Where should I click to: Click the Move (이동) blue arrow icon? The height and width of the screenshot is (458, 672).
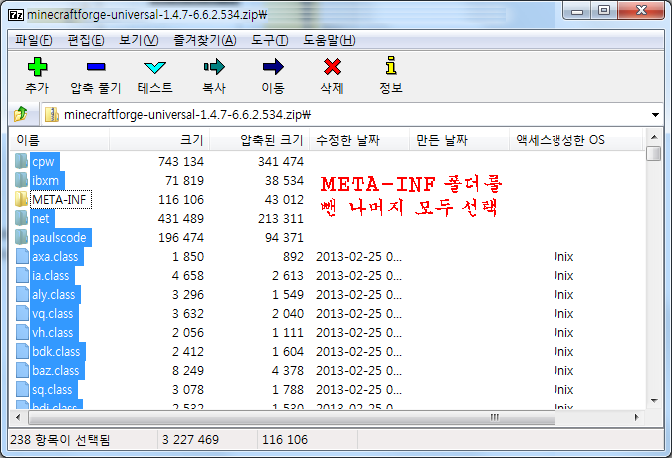tap(273, 67)
